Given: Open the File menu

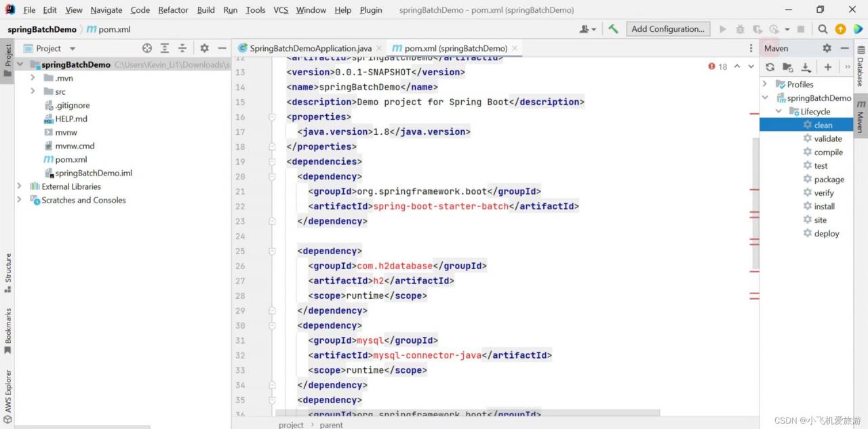Looking at the screenshot, I should pos(29,9).
